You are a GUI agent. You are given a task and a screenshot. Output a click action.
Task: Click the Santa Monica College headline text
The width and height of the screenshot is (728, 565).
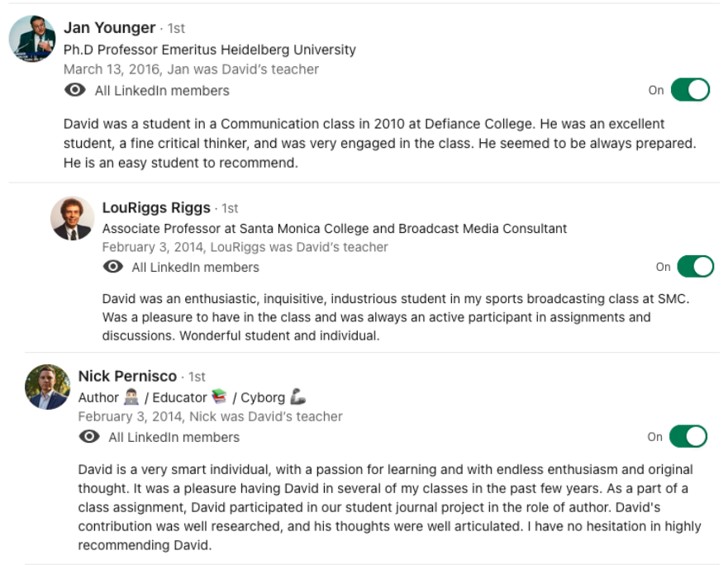coord(335,228)
